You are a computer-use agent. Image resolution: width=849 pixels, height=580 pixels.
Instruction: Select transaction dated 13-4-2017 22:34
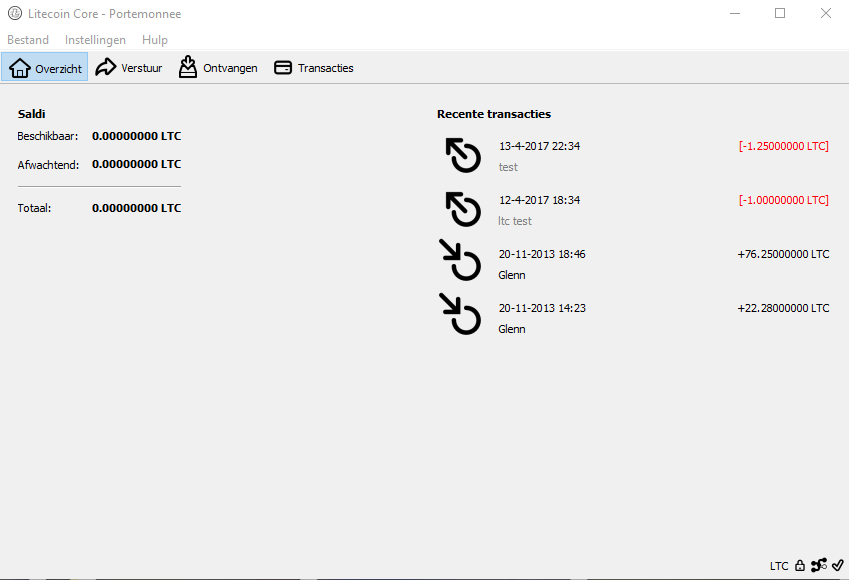[634, 156]
